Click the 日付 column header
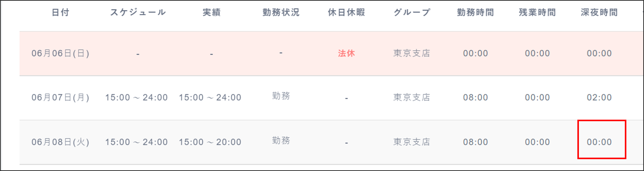Viewport: 644px width, 171px height. click(x=60, y=12)
